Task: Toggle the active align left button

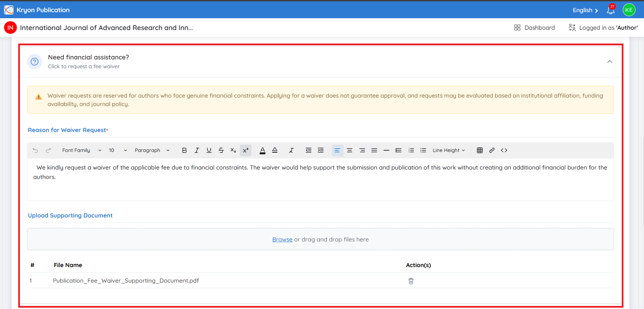Action: (x=338, y=150)
